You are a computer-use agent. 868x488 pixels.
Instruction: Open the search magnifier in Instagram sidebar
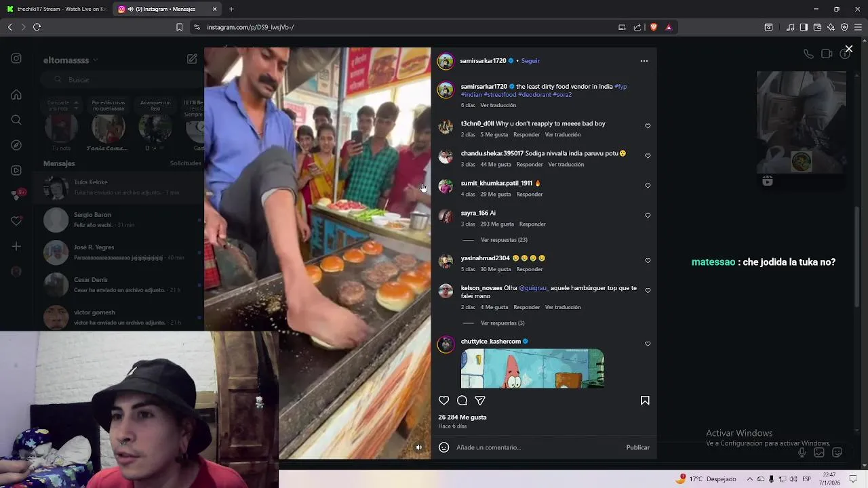[16, 120]
